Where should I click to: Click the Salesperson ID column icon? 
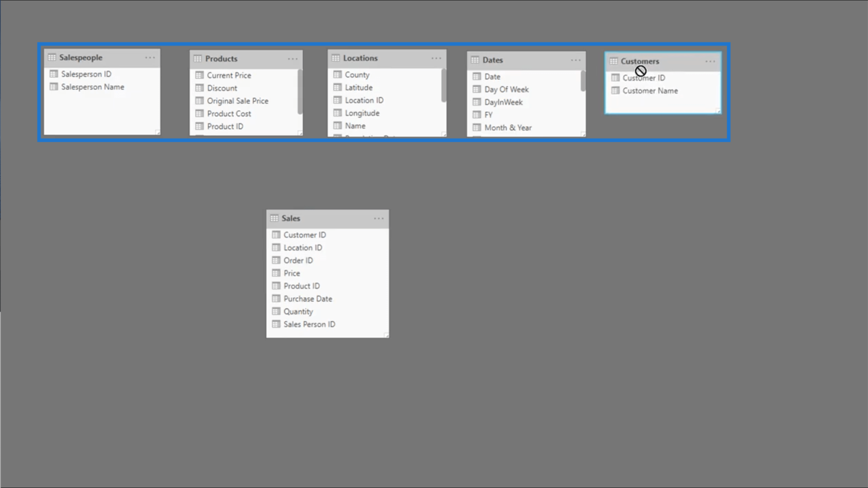[x=54, y=74]
